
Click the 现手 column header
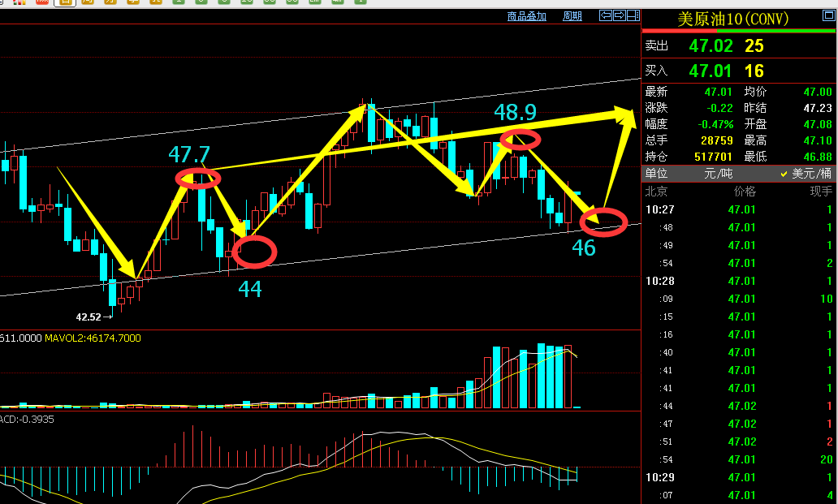[821, 192]
